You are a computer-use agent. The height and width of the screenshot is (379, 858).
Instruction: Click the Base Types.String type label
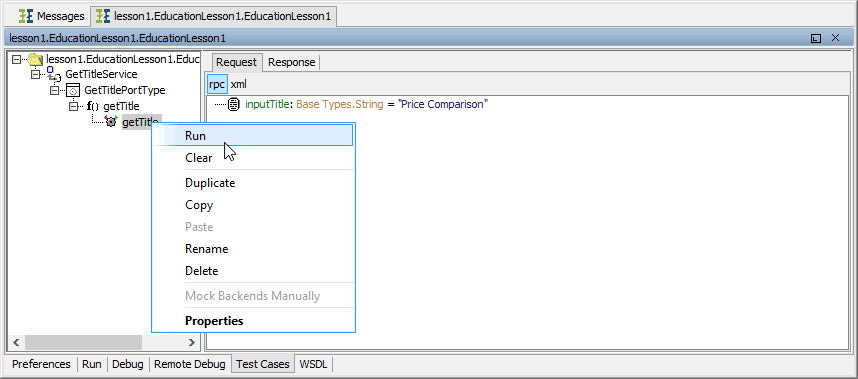[x=340, y=104]
